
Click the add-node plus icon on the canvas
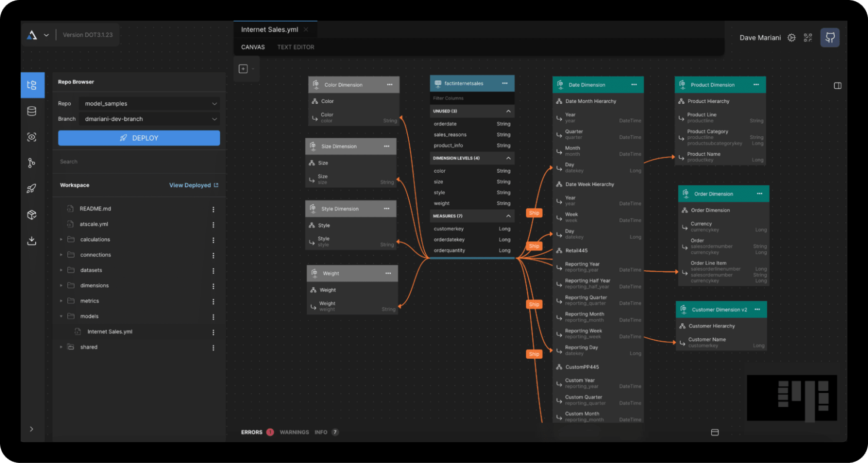(243, 68)
